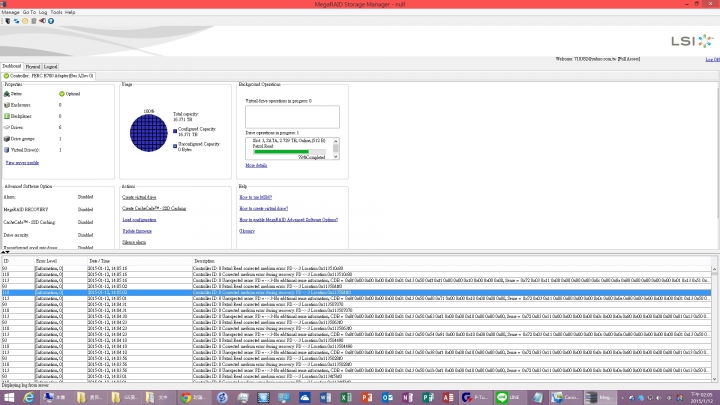The image size is (720, 405).
Task: Click the Drives property icon
Action: point(6,127)
